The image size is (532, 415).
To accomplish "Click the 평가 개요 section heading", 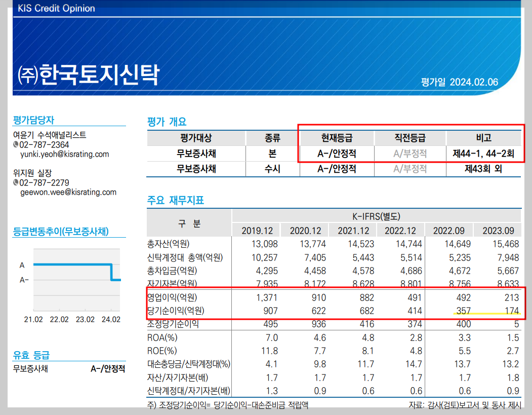I will pyautogui.click(x=167, y=122).
